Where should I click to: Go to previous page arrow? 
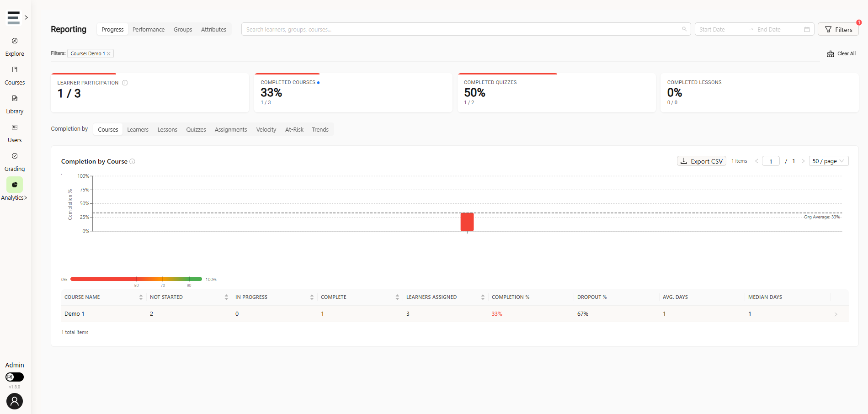(x=756, y=161)
